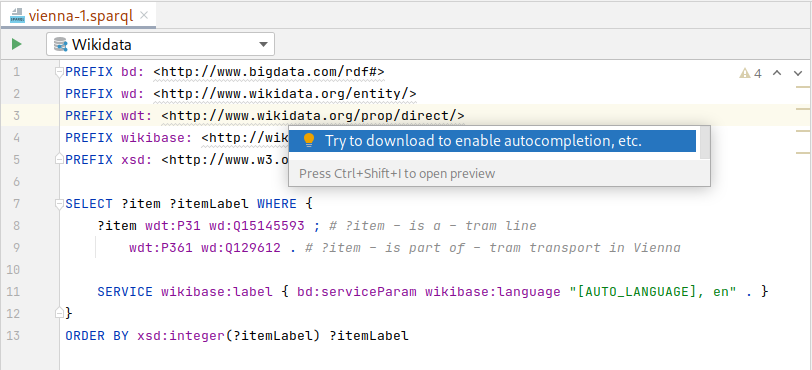The height and width of the screenshot is (370, 812).
Task: Click the xsd: prefix name on line 5
Action: 137,160
